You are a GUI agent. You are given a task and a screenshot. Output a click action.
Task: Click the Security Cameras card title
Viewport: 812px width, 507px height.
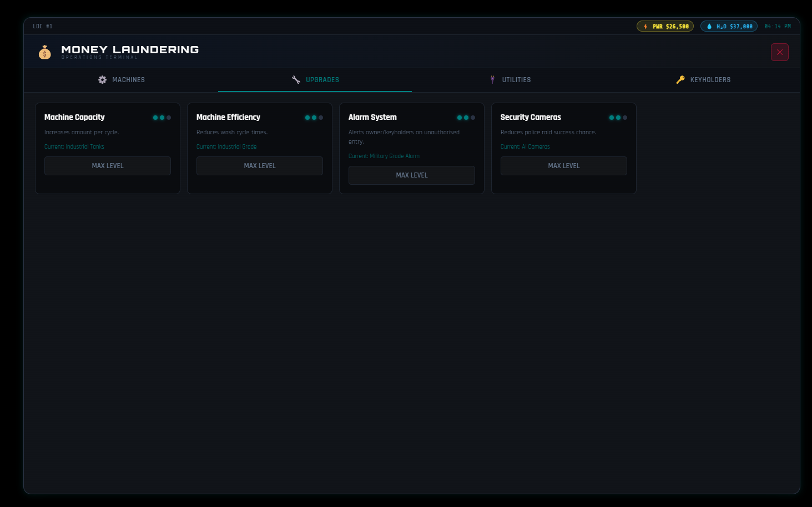[x=531, y=117]
